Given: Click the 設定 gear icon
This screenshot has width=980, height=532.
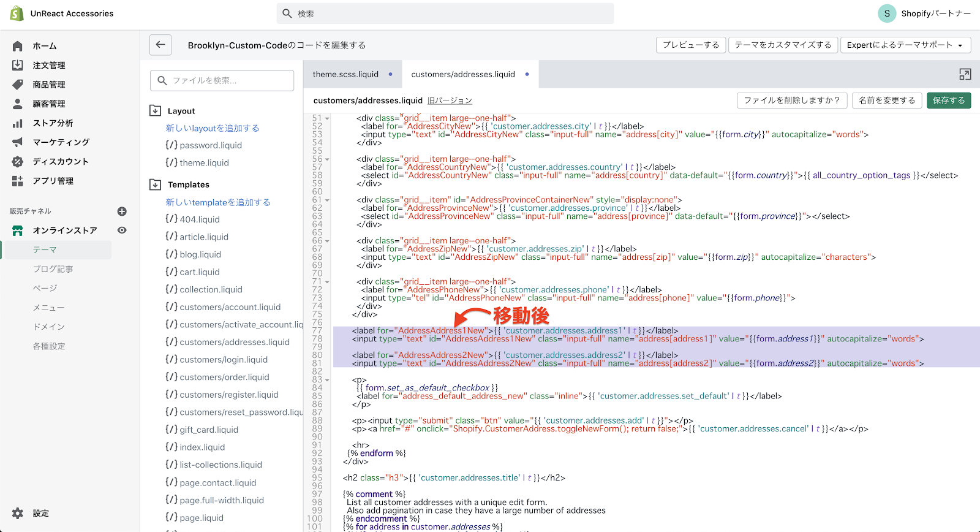Looking at the screenshot, I should click(x=18, y=513).
